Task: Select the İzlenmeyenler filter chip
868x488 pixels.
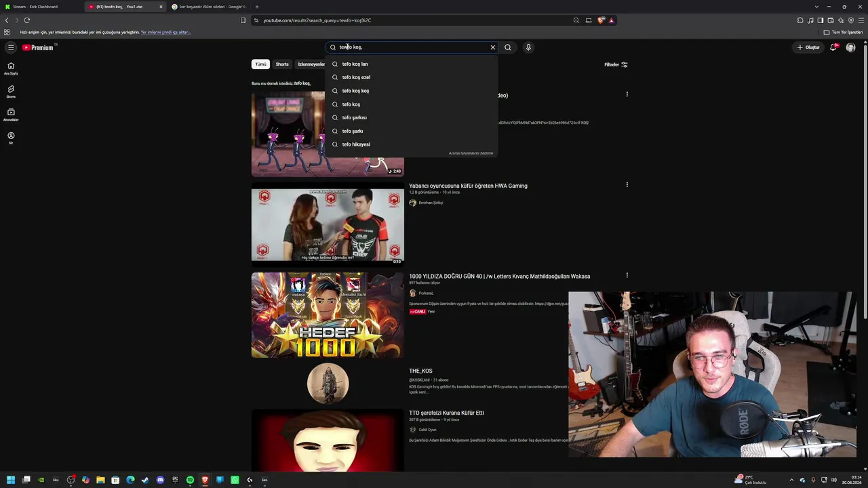Action: pyautogui.click(x=311, y=64)
